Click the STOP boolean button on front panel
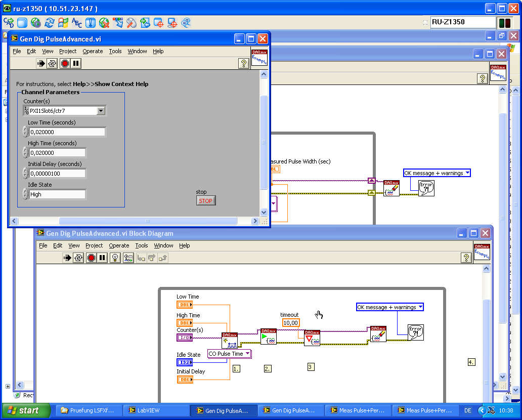This screenshot has width=522, height=420. [206, 200]
